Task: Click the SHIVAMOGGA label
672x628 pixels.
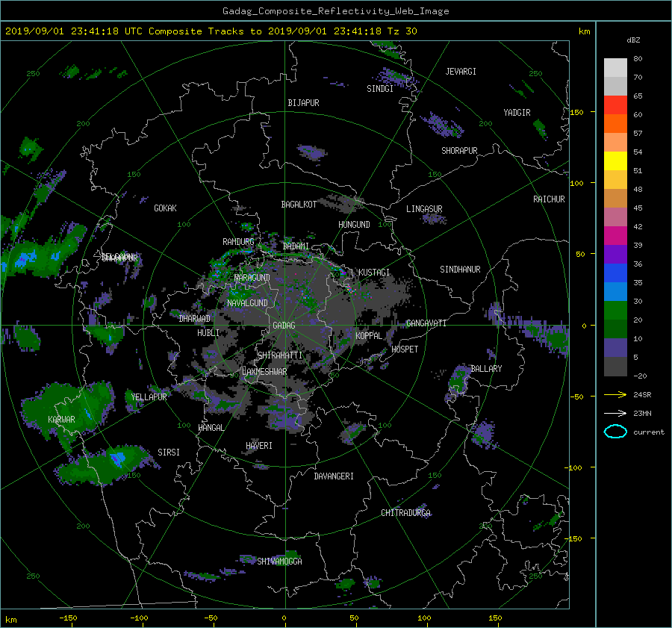Action: coord(279,562)
